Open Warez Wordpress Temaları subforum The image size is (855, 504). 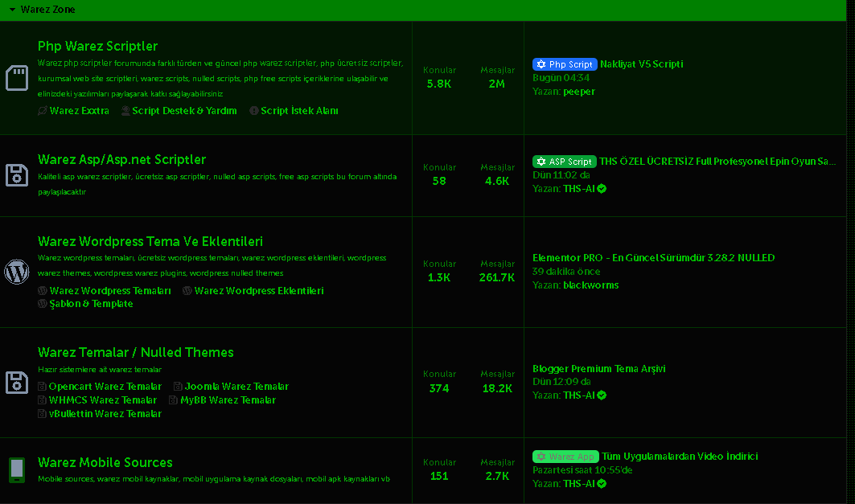(x=110, y=291)
